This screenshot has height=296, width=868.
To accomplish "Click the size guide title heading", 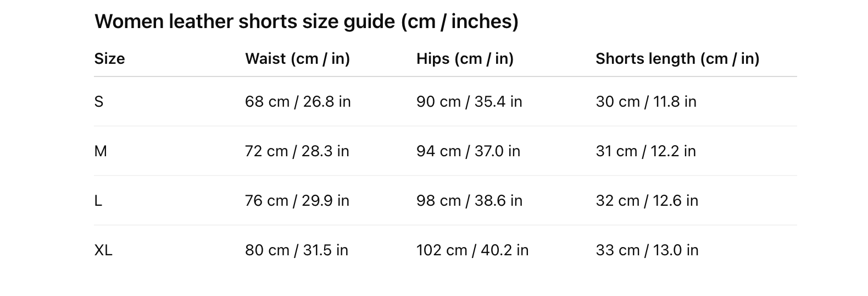I will (306, 21).
